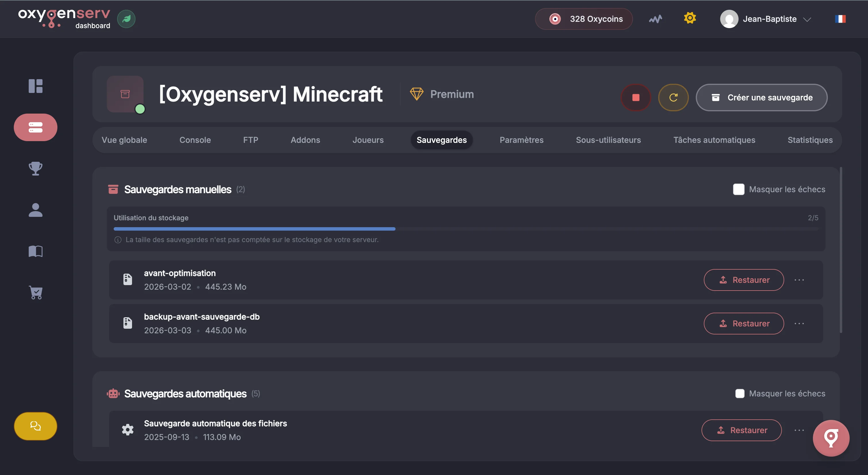Viewport: 868px width, 475px height.
Task: Check Masquer les échecs for manual backups
Action: (738, 189)
